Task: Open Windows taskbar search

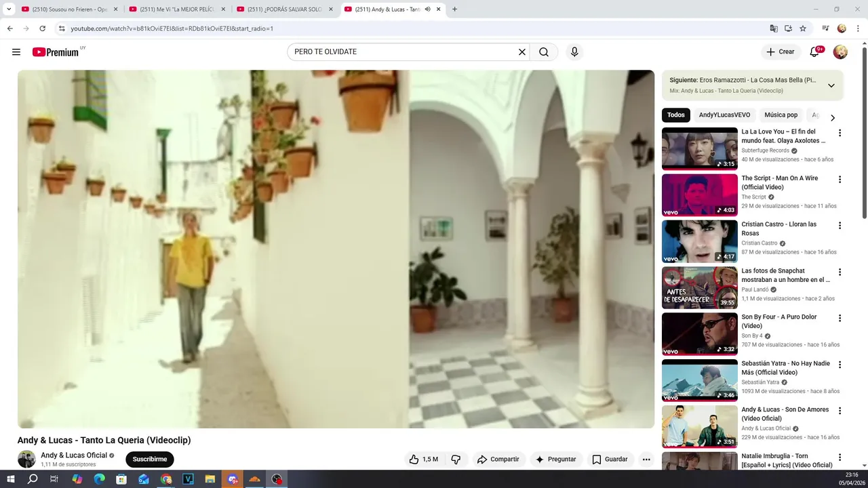Action: coord(33,479)
